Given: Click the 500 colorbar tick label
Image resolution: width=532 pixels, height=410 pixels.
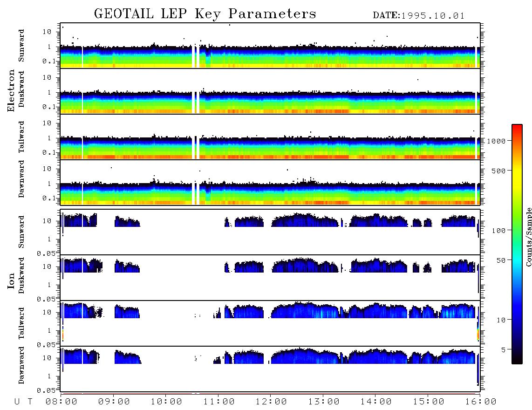Looking at the screenshot, I should tap(498, 171).
